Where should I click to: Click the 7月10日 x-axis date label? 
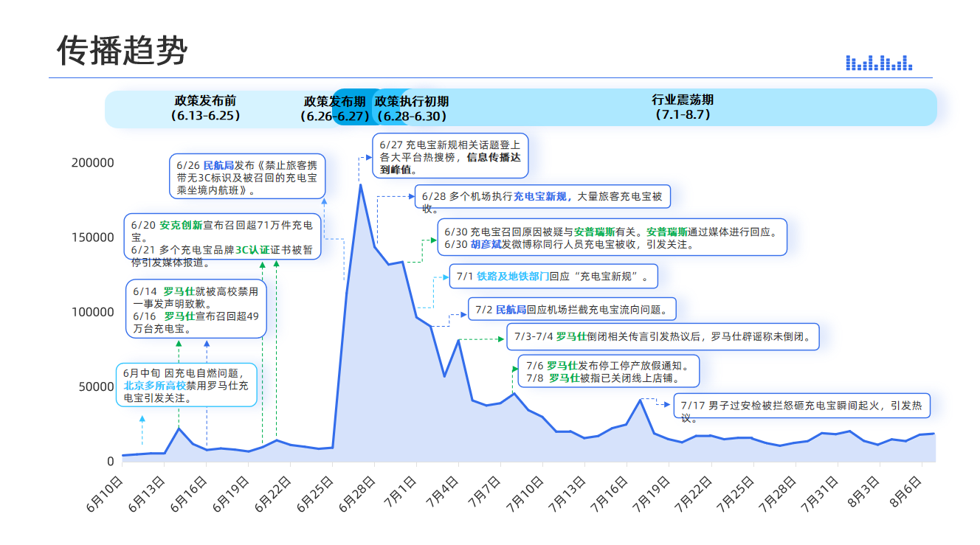click(525, 494)
